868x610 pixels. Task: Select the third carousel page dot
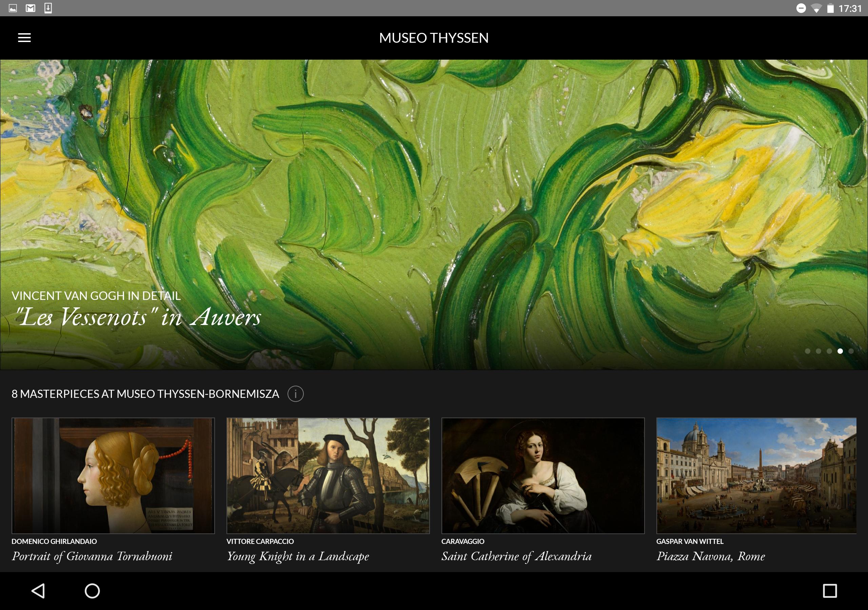pyautogui.click(x=829, y=351)
